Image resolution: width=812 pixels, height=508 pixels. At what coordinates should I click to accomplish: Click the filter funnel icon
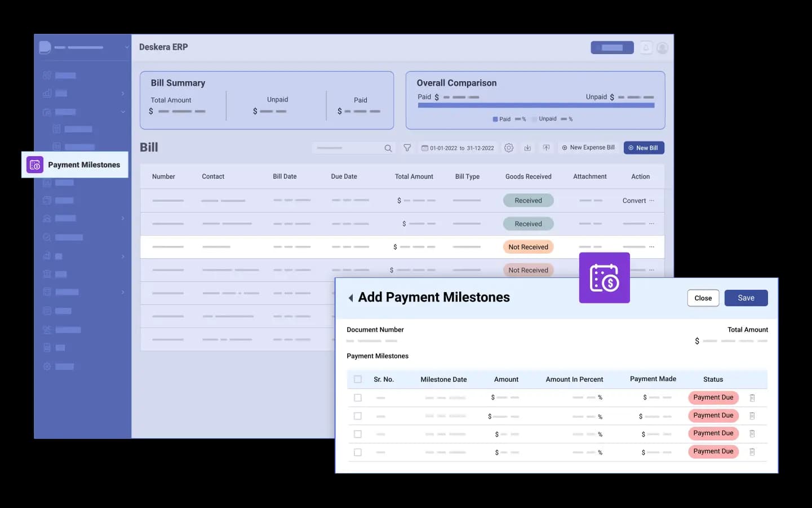pyautogui.click(x=407, y=148)
